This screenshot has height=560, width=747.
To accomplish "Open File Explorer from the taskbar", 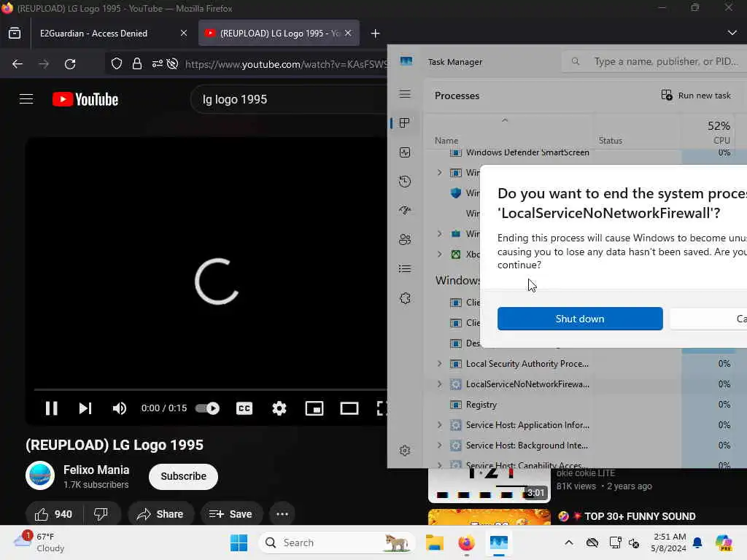I will pyautogui.click(x=435, y=542).
